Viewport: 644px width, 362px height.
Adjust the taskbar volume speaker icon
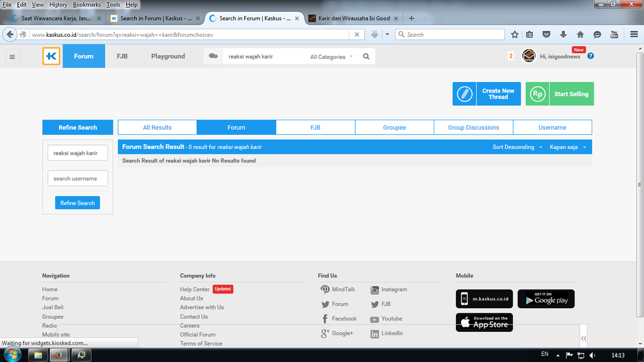click(592, 355)
